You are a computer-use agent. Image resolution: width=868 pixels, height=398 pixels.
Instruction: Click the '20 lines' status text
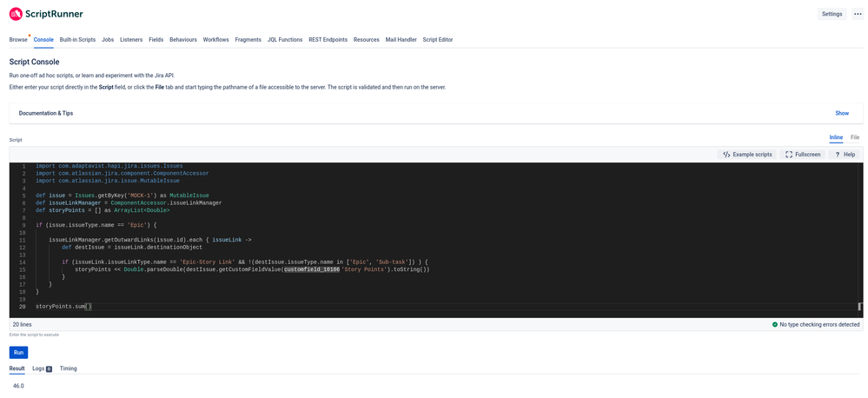click(x=22, y=325)
